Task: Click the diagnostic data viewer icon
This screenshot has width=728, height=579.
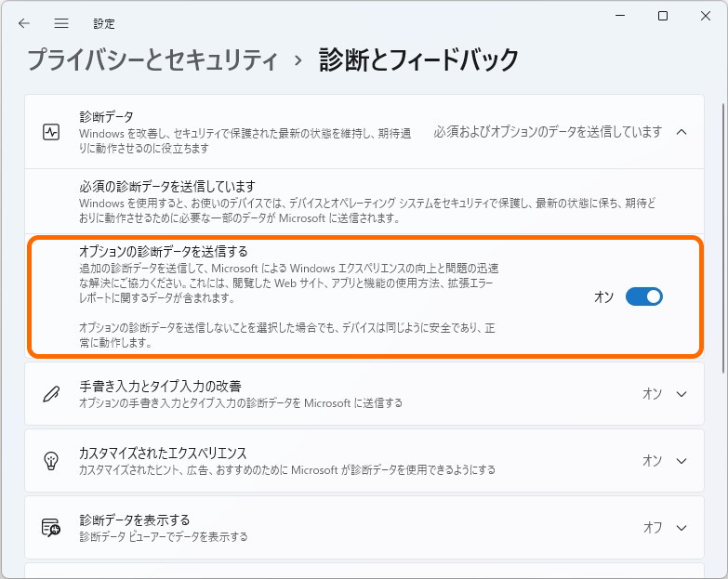Action: point(51,528)
